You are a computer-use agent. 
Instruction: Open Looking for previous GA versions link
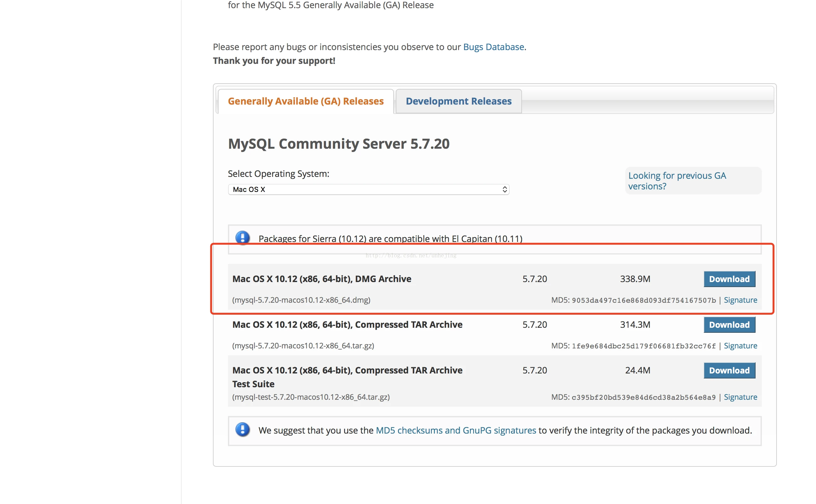tap(677, 181)
